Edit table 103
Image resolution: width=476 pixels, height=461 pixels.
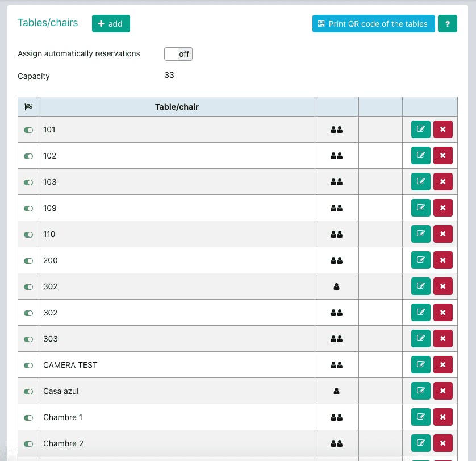pos(421,181)
